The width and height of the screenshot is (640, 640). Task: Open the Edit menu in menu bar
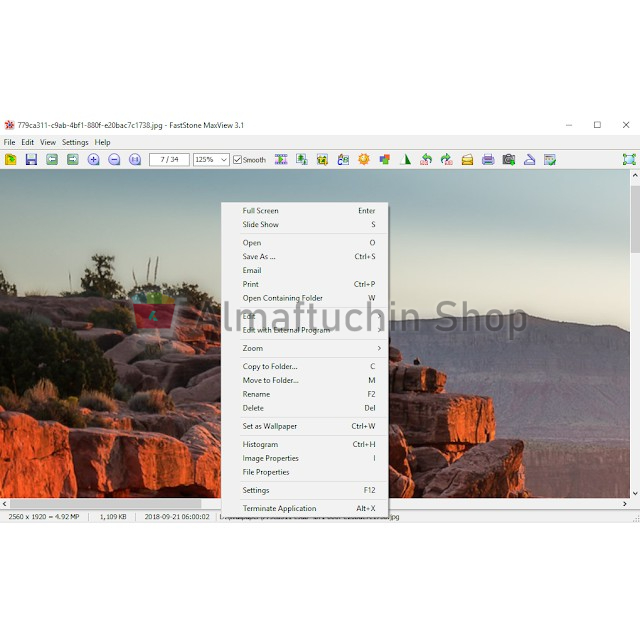tap(27, 142)
